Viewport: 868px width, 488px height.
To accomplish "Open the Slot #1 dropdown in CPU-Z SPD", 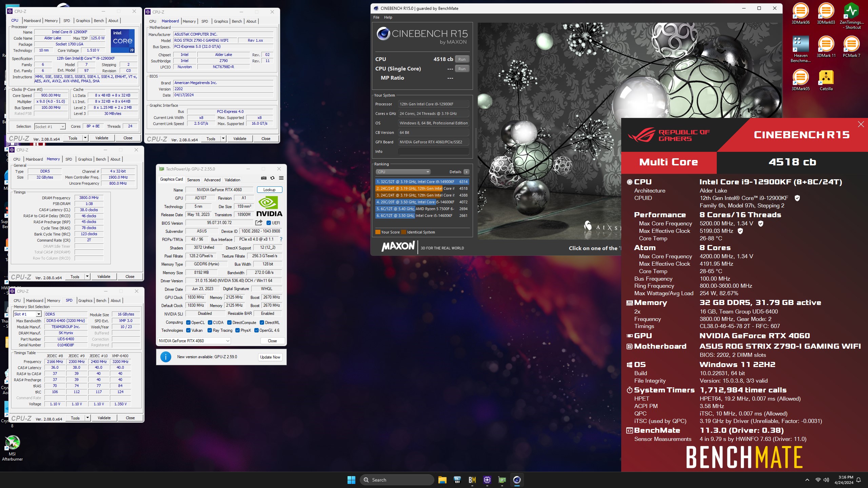I will pyautogui.click(x=39, y=314).
